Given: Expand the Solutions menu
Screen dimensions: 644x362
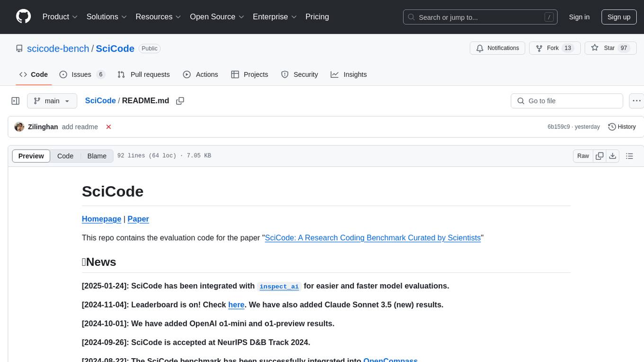Looking at the screenshot, I should 107,17.
